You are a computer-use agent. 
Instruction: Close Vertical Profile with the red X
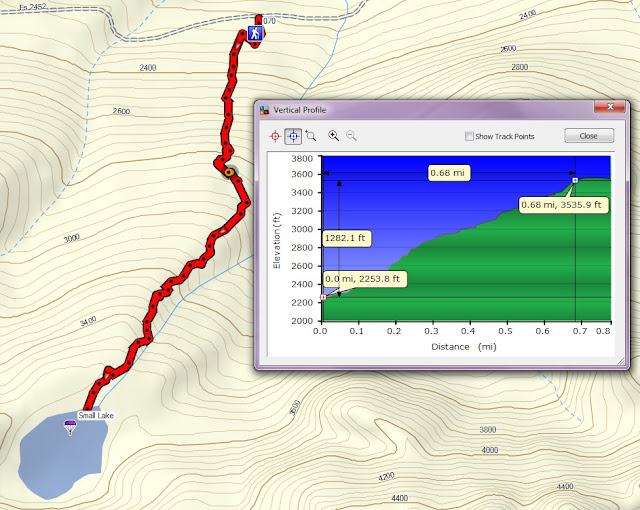click(610, 107)
